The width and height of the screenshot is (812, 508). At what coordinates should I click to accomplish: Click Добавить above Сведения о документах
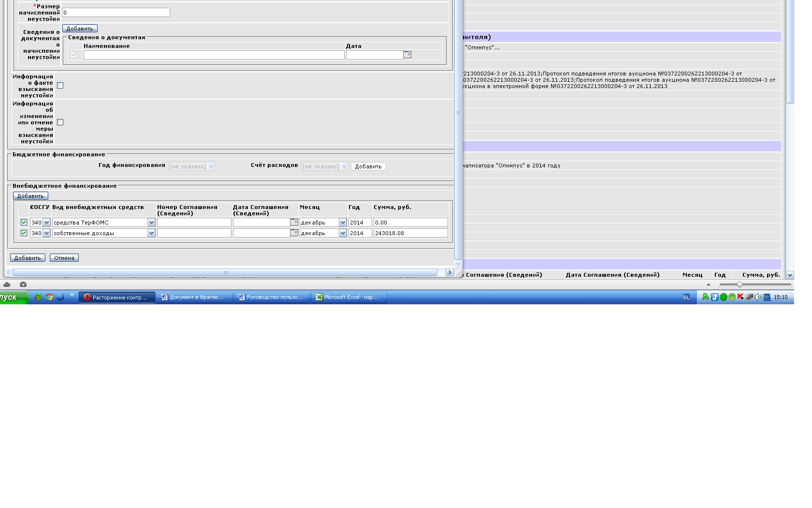80,29
